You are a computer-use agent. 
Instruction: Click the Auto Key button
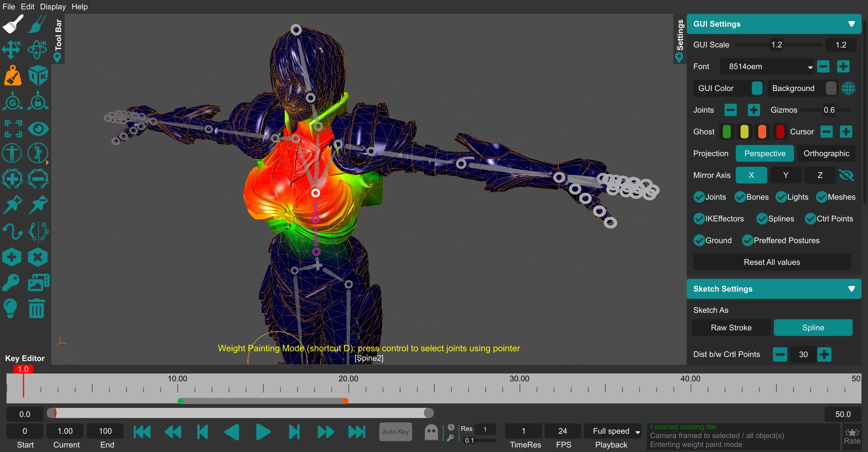[x=395, y=432]
